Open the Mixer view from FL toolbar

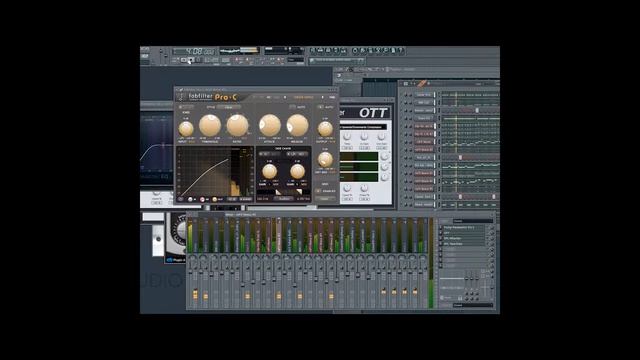coord(343,51)
